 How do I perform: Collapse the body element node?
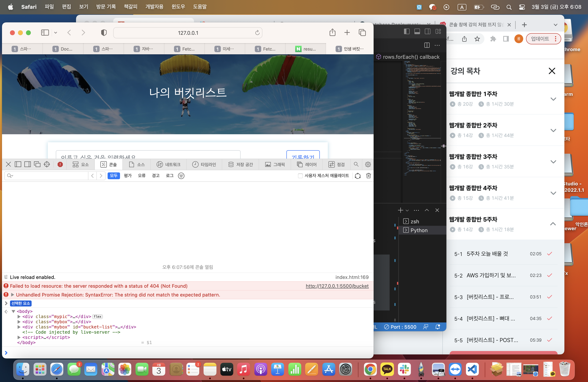(x=14, y=311)
